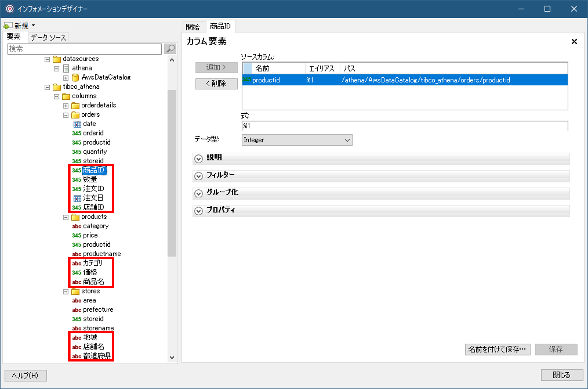This screenshot has width=588, height=389.
Task: Click the AwsDataCatalog database icon
Action: click(75, 78)
